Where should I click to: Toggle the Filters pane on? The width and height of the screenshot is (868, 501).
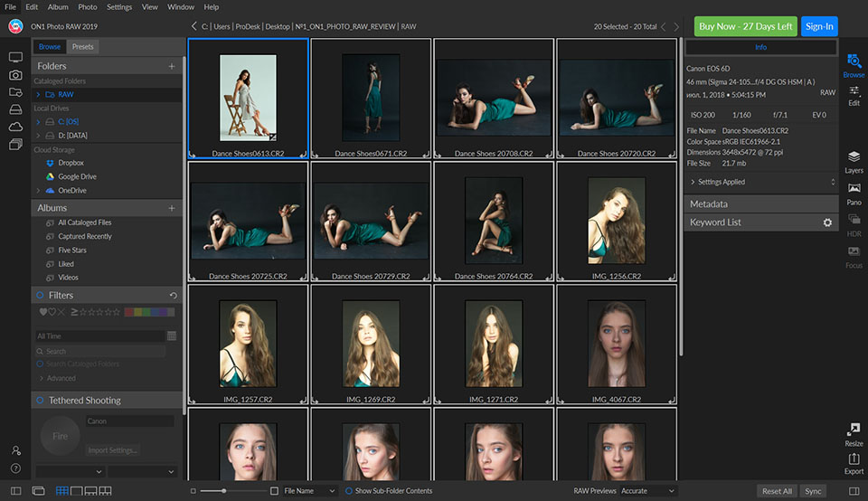[40, 295]
